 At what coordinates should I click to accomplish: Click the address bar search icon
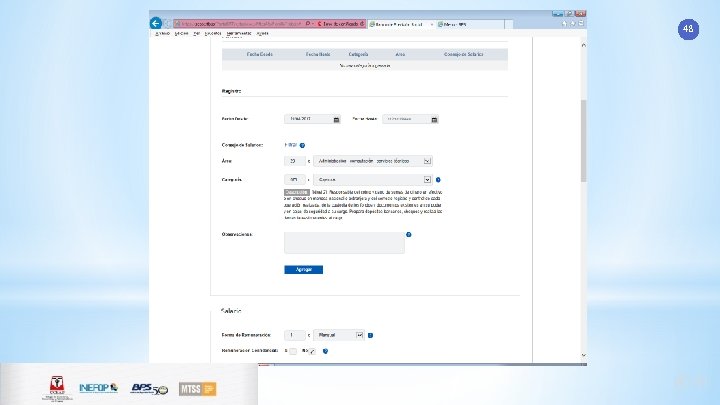coord(308,23)
